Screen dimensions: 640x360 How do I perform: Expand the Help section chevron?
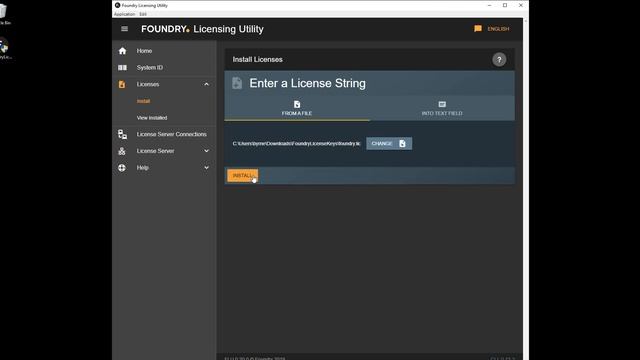[x=207, y=168]
